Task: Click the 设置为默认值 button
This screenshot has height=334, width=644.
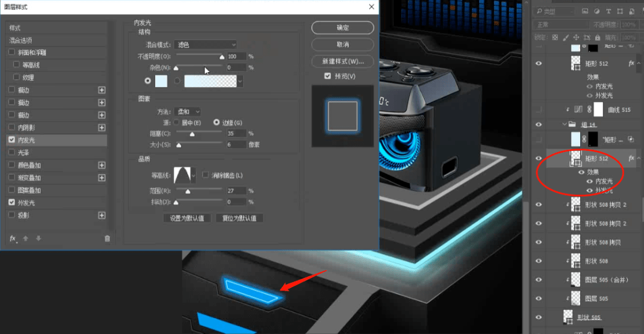Action: [187, 218]
